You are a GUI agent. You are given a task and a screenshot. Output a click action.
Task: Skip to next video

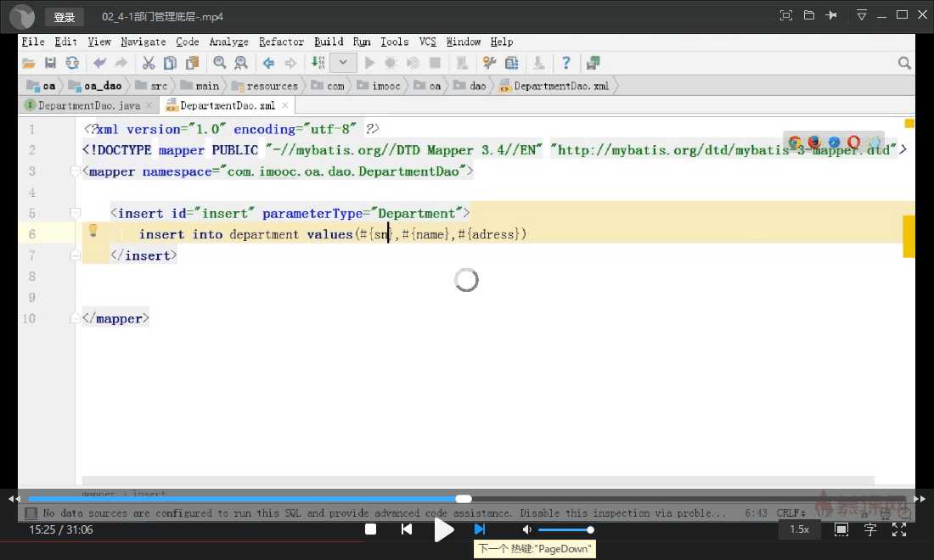coord(480,529)
